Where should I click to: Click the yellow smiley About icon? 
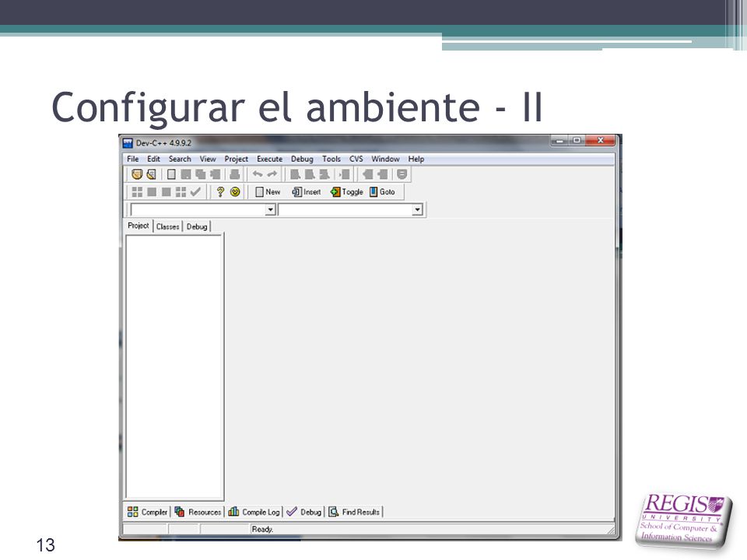point(235,192)
